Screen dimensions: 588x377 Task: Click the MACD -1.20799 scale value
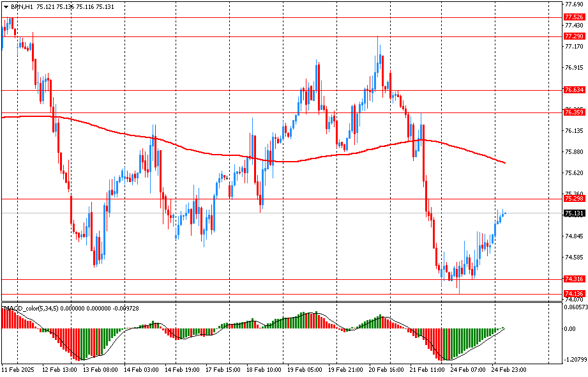[574, 359]
